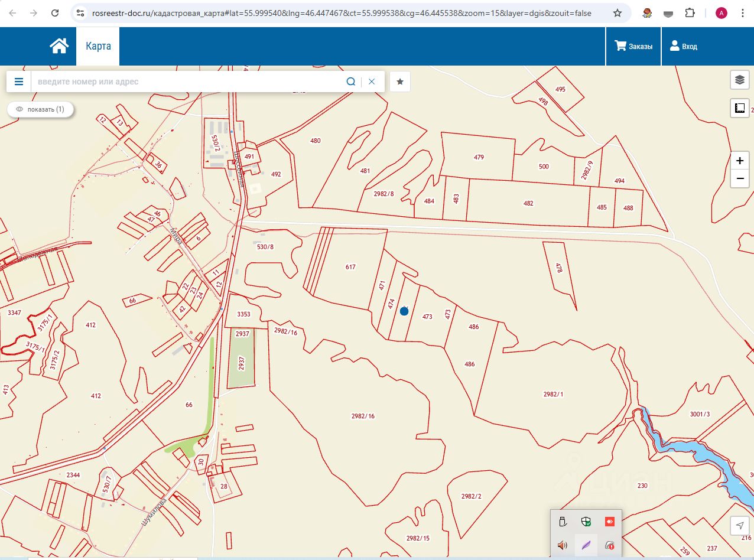Click Вход to log in
This screenshot has height=560, width=754.
click(x=683, y=46)
